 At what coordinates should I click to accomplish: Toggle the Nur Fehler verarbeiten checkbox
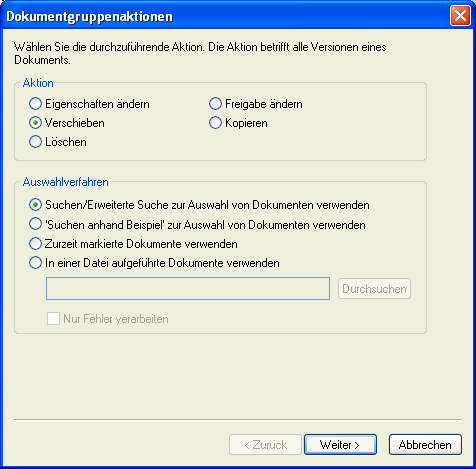(53, 319)
